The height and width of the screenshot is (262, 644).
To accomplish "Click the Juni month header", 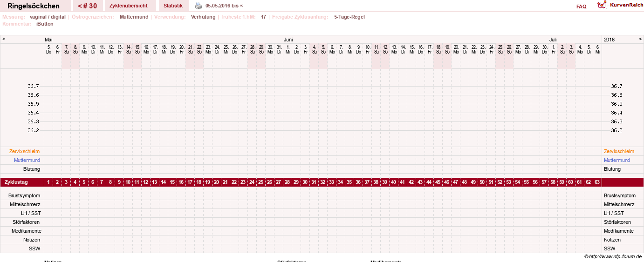I will pyautogui.click(x=288, y=40).
